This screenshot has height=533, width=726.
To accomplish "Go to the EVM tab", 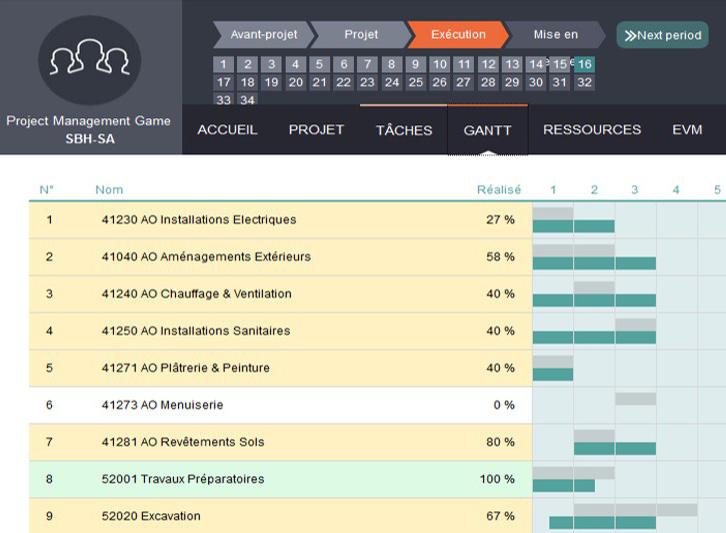I will 687,130.
